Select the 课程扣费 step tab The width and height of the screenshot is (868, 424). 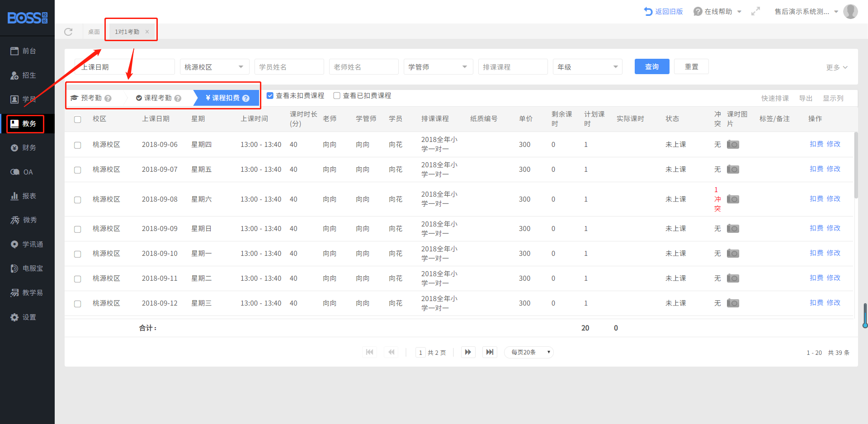tap(226, 98)
